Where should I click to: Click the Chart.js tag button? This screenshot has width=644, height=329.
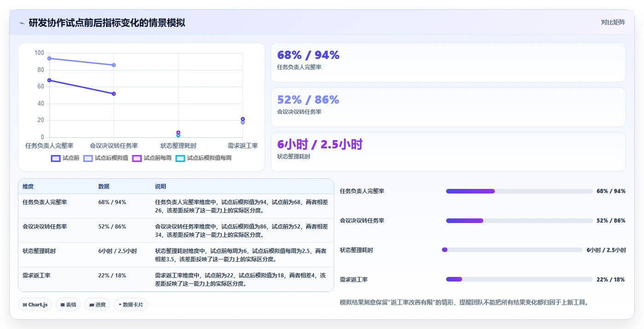(x=35, y=305)
